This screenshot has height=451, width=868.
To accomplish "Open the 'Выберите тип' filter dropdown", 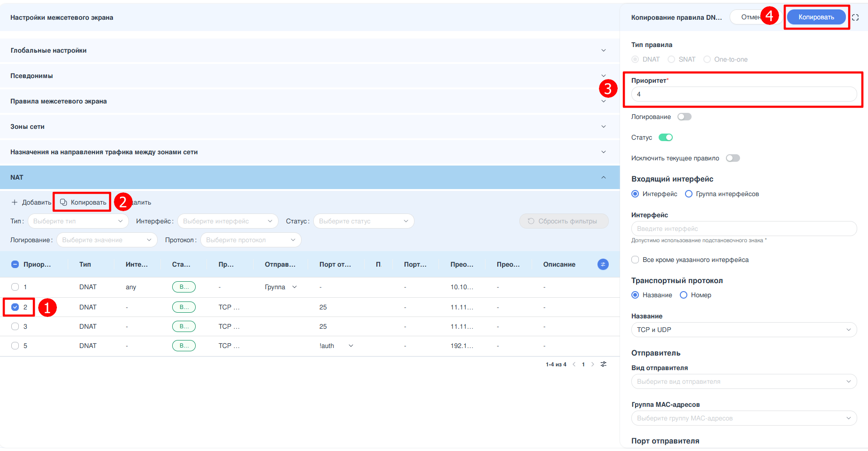I will click(78, 221).
